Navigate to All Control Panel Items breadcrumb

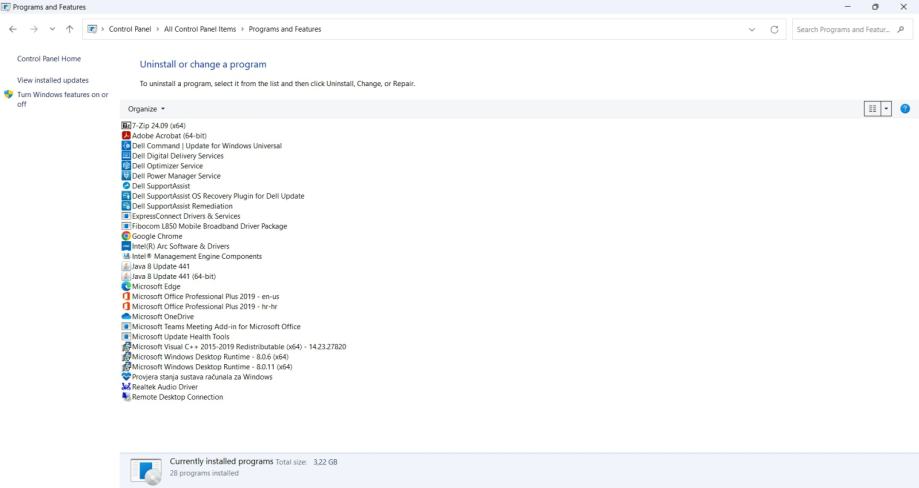[x=200, y=29]
